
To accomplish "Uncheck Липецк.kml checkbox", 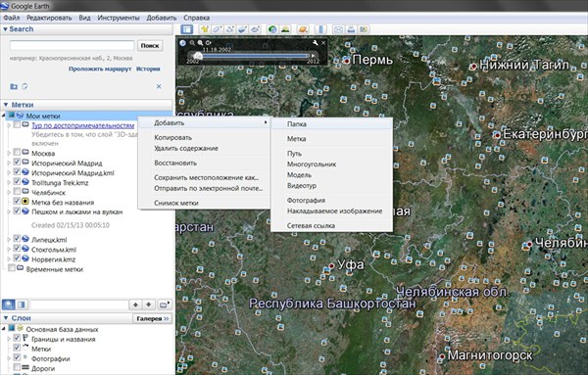I will coord(17,238).
